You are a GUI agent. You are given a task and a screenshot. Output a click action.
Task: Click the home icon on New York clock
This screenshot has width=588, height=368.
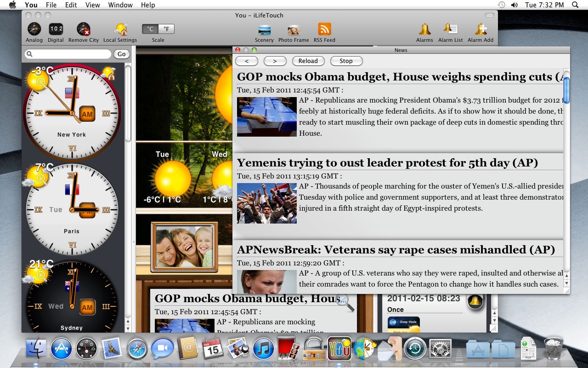coord(109,73)
